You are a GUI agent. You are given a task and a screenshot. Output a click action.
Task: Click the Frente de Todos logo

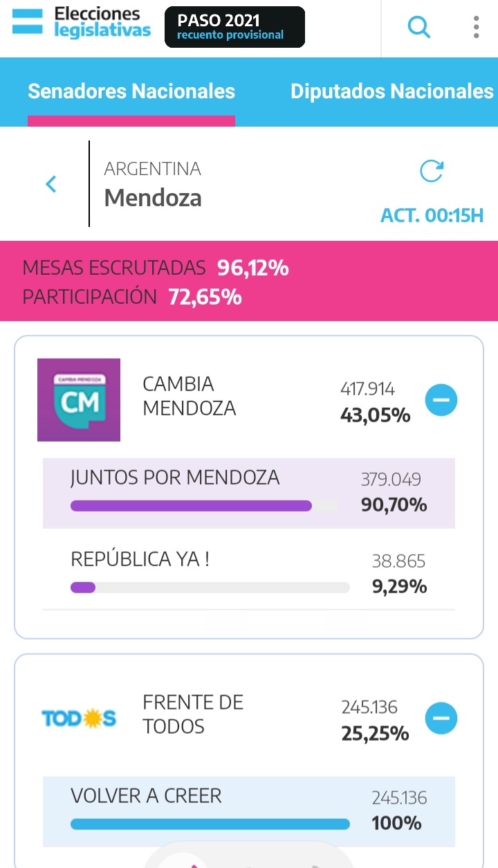79,719
